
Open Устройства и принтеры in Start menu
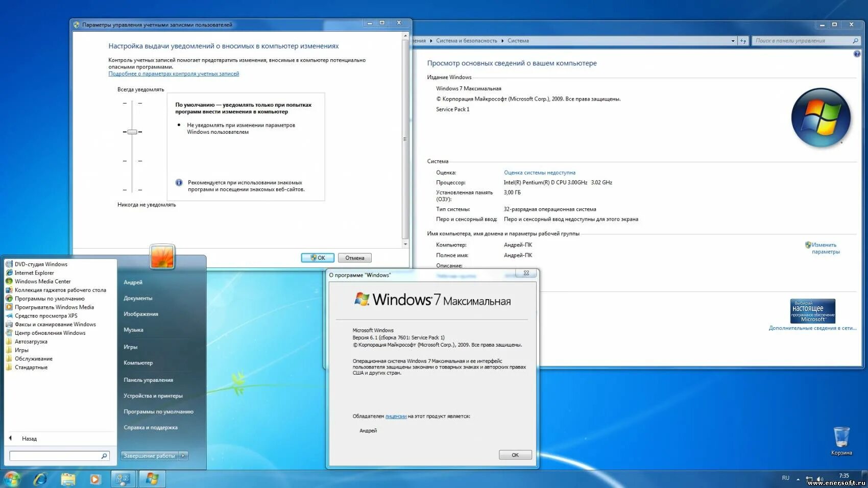point(153,396)
